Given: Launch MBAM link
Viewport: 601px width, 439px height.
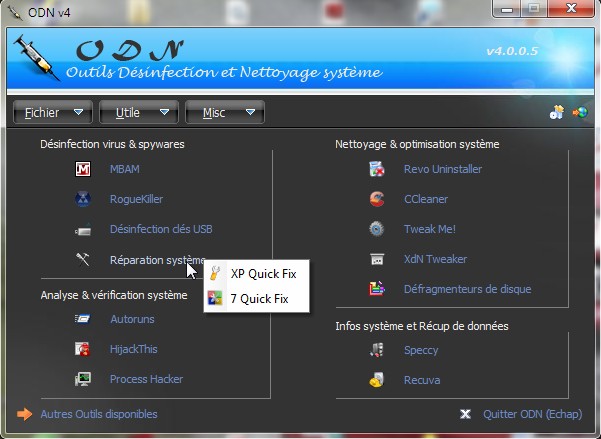Looking at the screenshot, I should [x=125, y=169].
